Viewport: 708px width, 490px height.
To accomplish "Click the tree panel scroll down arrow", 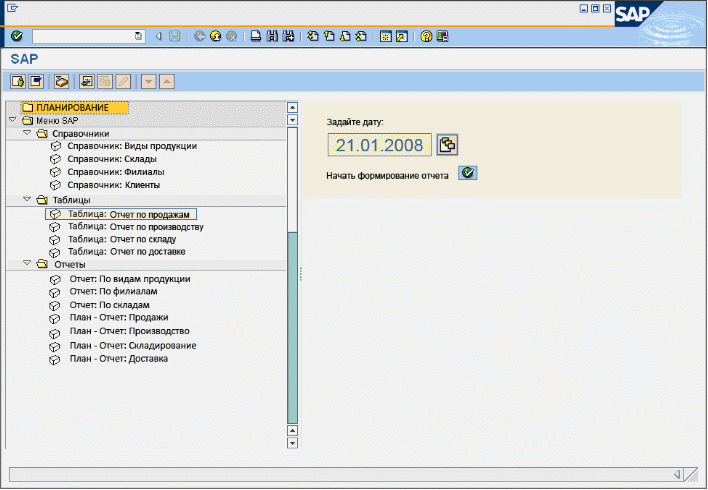I will [292, 442].
